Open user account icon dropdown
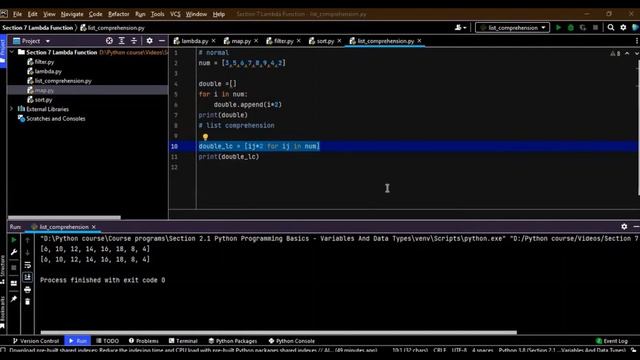This screenshot has height=360, width=640. coord(460,28)
